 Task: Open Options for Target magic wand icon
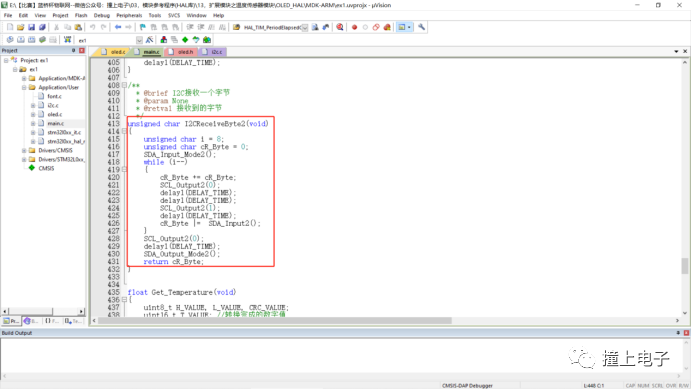coord(150,40)
